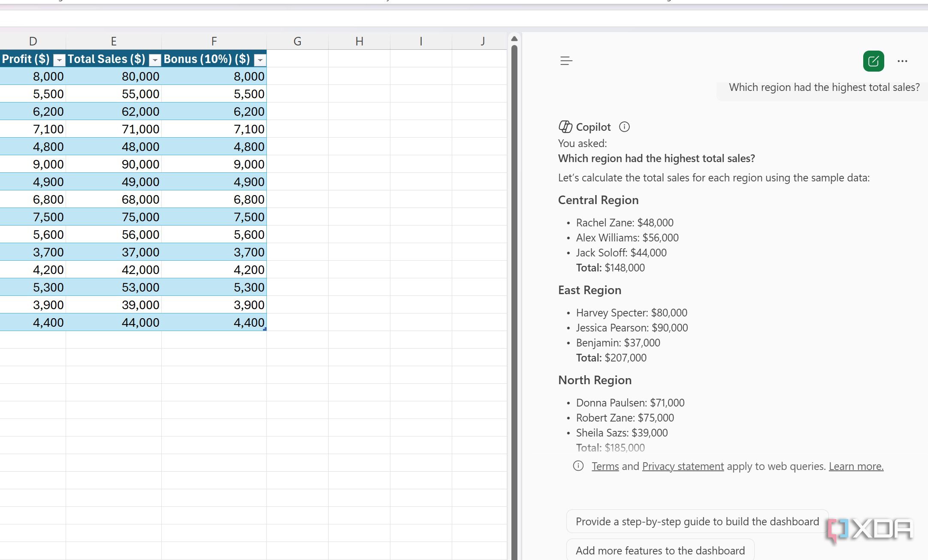Open the Terms link

[x=605, y=466]
